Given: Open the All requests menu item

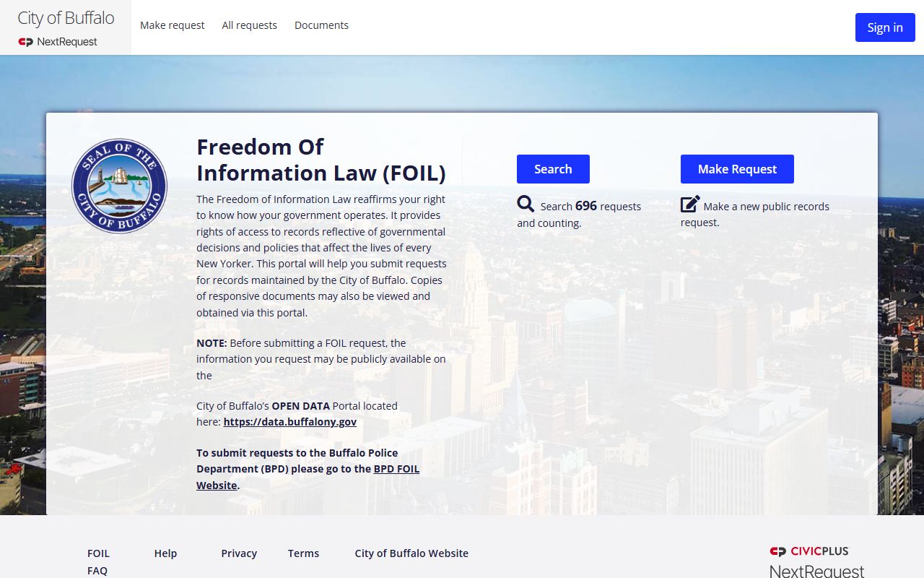Looking at the screenshot, I should click(x=250, y=25).
